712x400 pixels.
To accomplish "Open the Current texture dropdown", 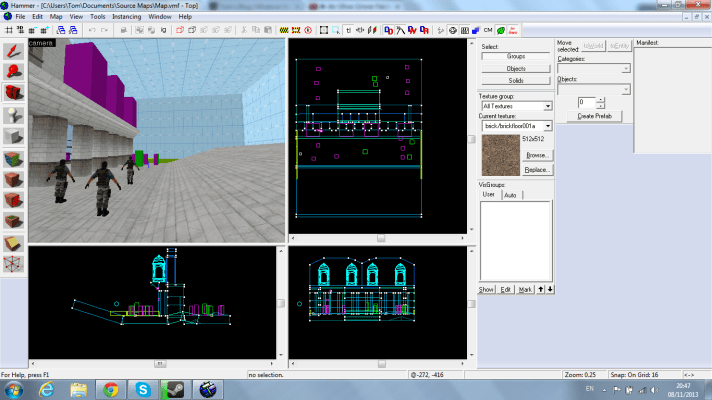I will 548,126.
